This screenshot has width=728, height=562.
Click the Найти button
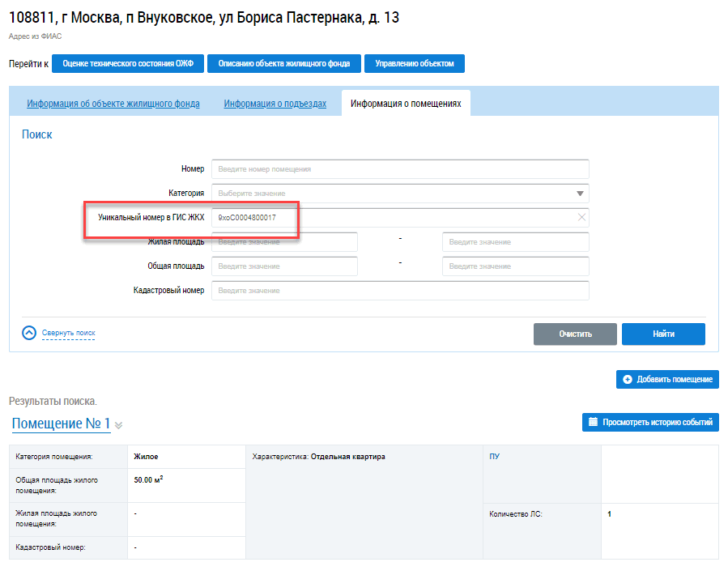[x=663, y=334]
